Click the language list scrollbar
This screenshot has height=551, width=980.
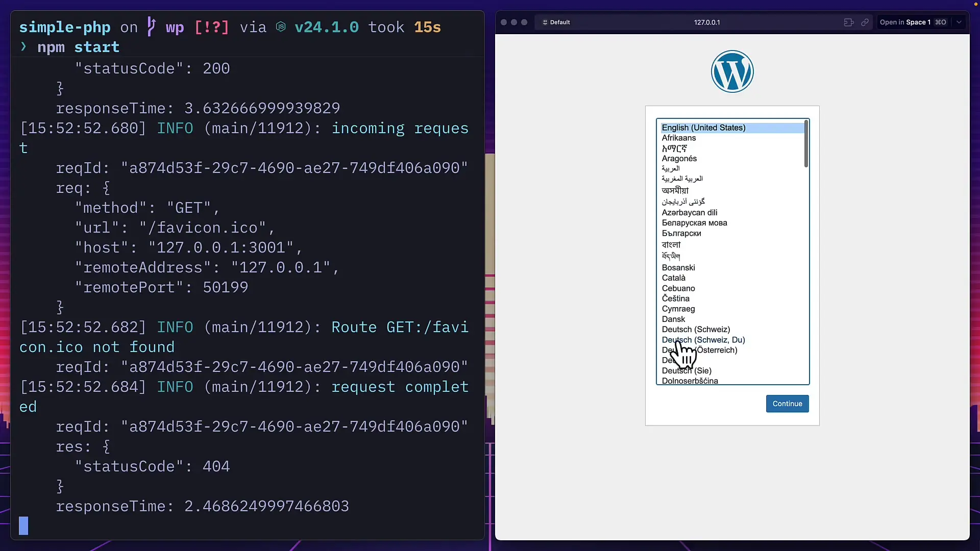(806, 144)
